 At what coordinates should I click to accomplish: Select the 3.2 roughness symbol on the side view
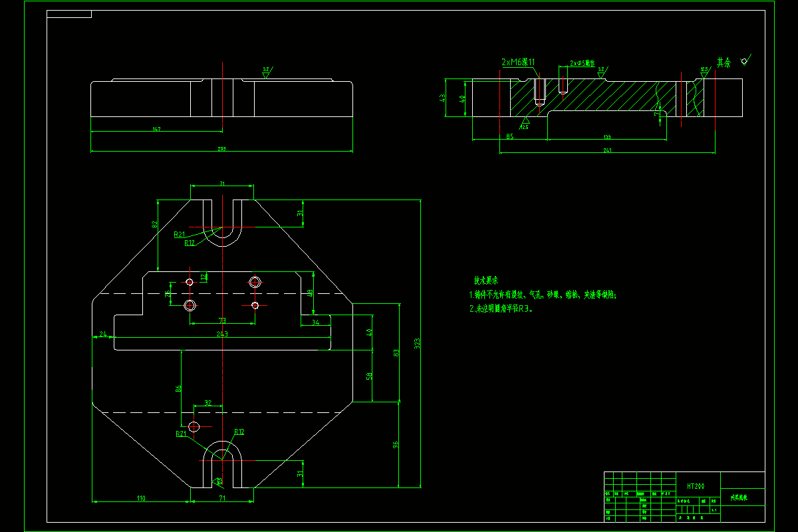[x=266, y=71]
